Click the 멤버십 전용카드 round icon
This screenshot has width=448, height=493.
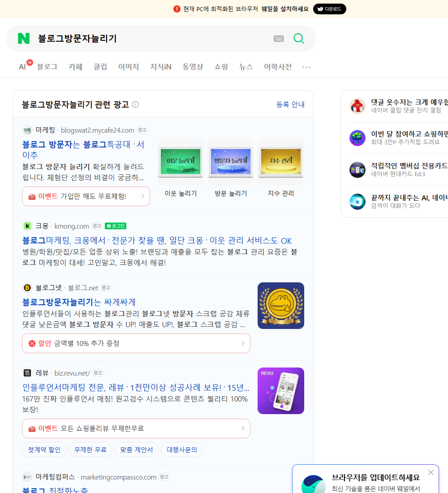(358, 170)
